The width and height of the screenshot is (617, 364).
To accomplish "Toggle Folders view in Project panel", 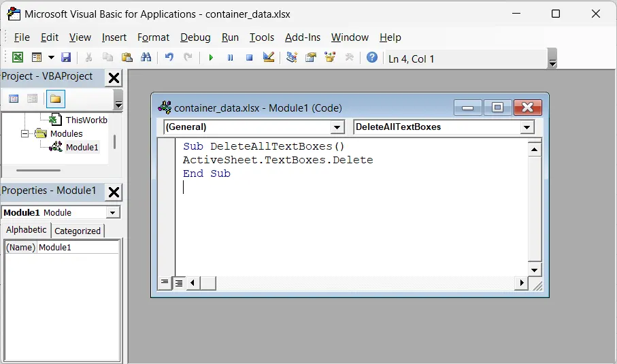I will (x=55, y=99).
